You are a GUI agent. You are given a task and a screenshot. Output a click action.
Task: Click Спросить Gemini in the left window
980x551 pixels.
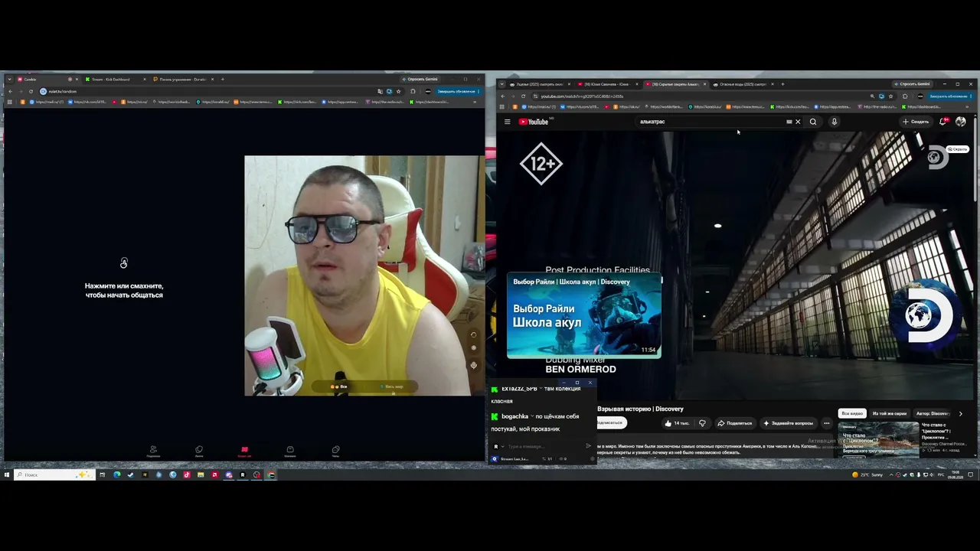pos(420,79)
